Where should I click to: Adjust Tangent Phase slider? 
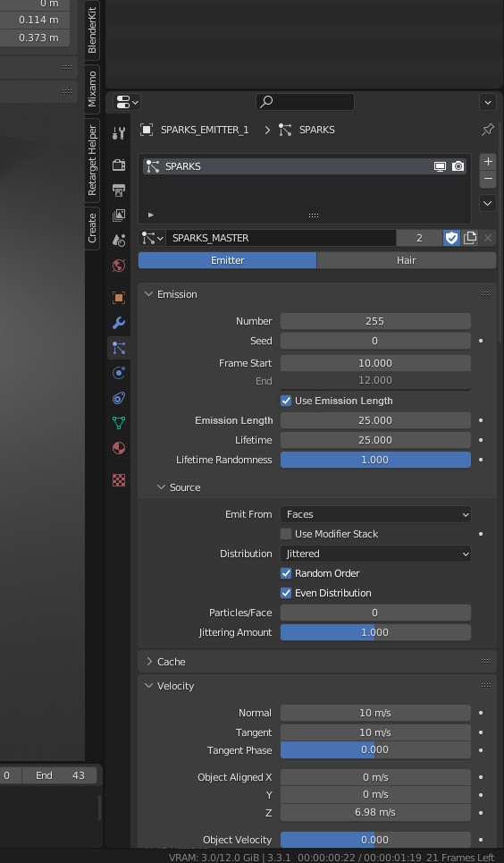(376, 749)
